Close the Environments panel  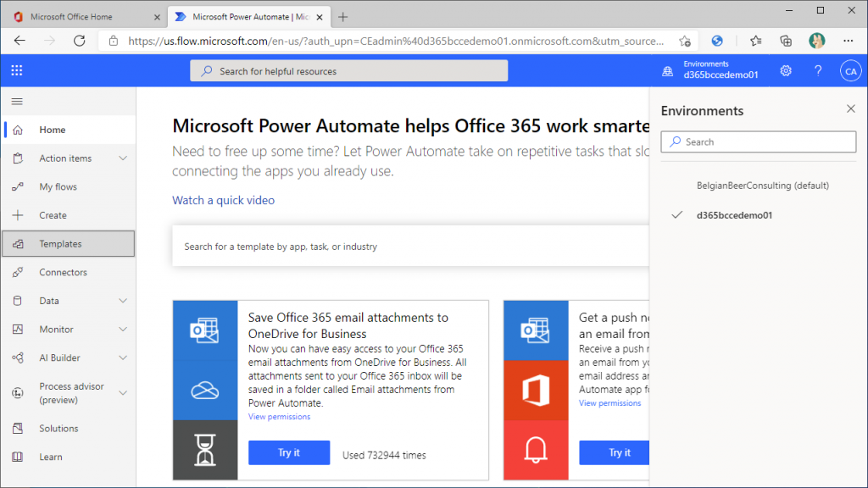tap(851, 109)
